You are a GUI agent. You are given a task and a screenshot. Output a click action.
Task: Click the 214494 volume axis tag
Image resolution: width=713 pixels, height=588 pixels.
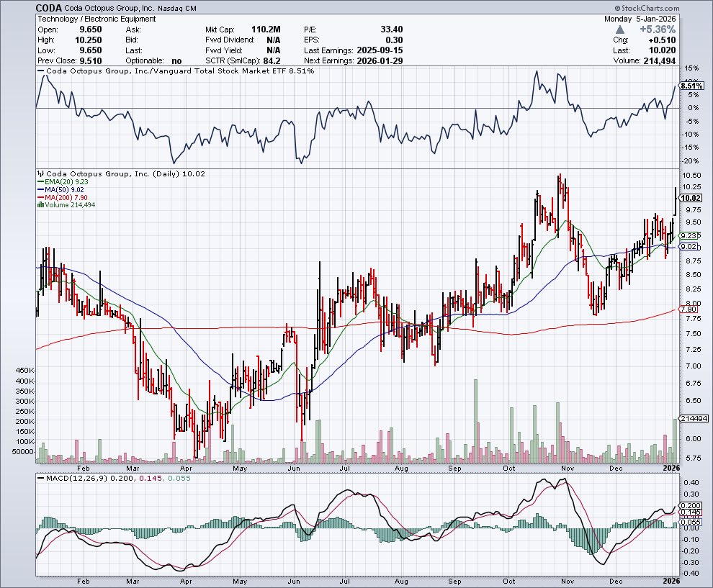[x=694, y=418]
